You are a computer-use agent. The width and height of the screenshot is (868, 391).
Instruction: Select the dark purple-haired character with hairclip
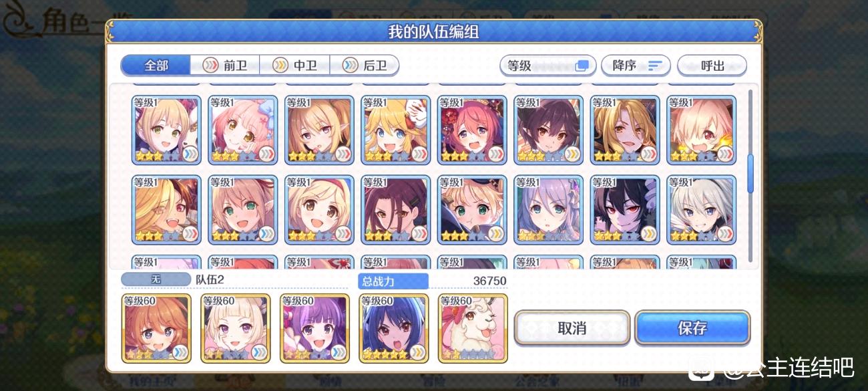396,210
